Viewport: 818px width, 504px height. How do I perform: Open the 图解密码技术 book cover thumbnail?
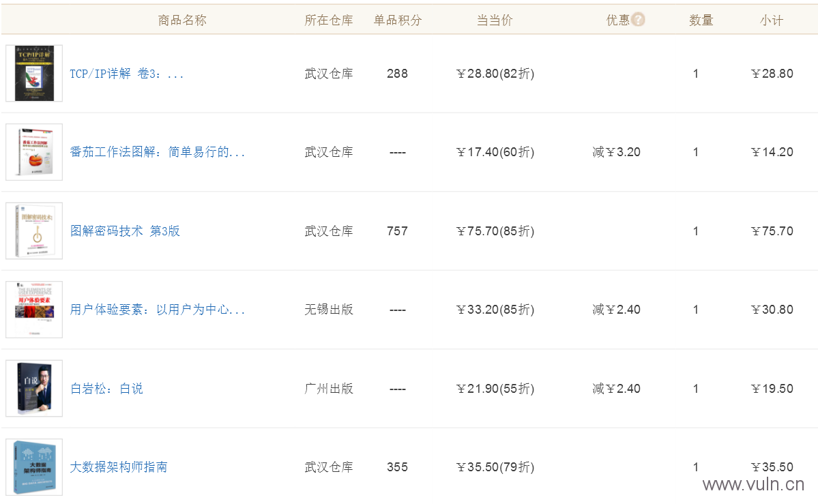point(34,231)
